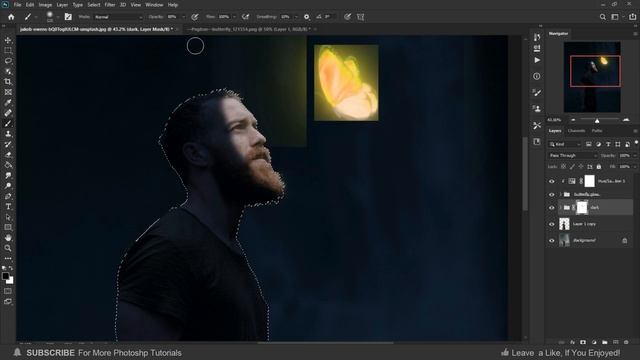Screen dimensions: 640x360
Task: Open the Filter menu
Action: (110, 5)
